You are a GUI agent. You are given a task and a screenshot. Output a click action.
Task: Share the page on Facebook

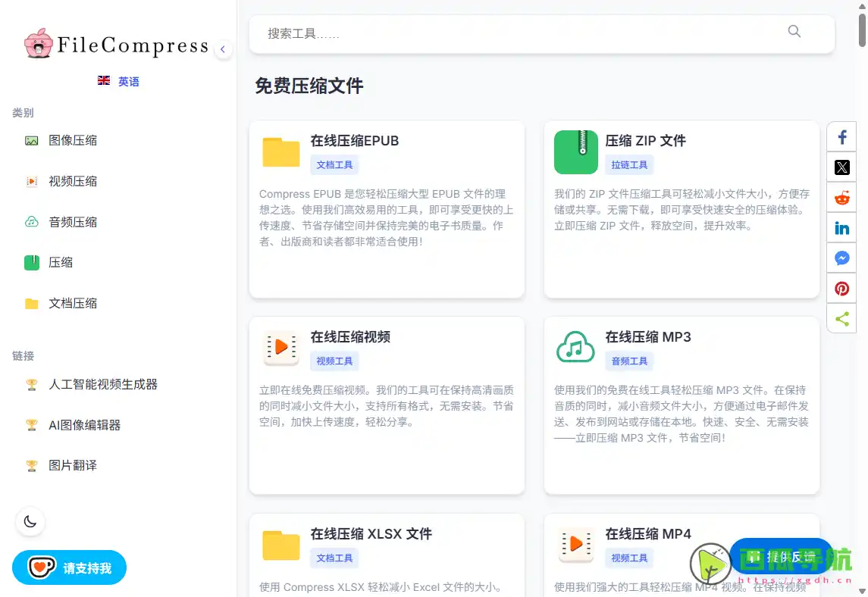point(841,136)
